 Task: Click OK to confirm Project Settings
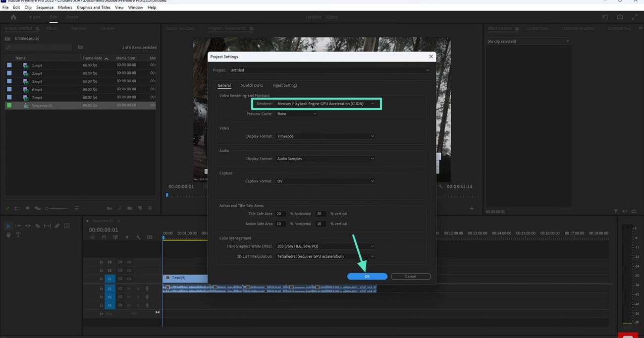point(367,277)
